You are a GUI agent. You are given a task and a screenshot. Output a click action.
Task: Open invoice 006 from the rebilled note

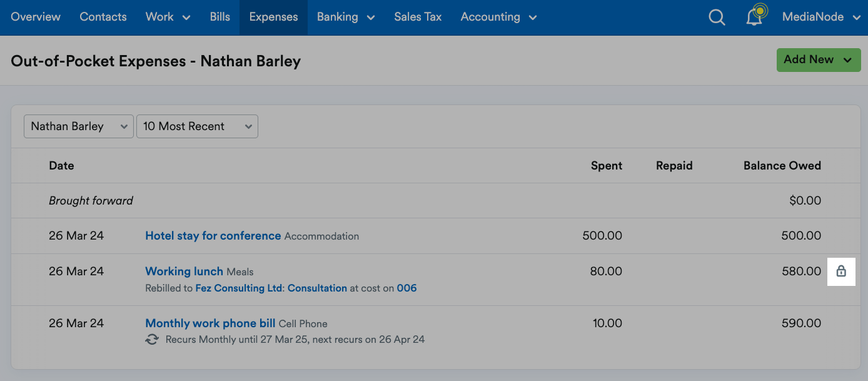(407, 288)
